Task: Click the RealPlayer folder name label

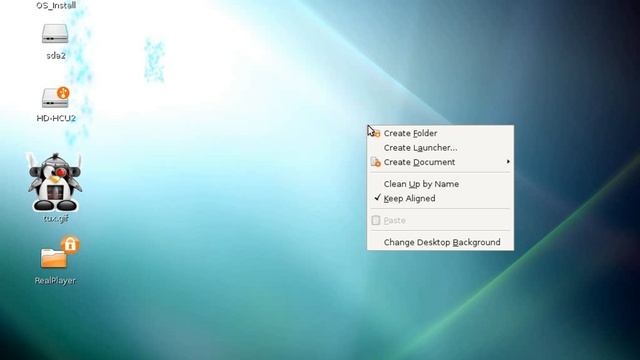Action: [x=55, y=281]
